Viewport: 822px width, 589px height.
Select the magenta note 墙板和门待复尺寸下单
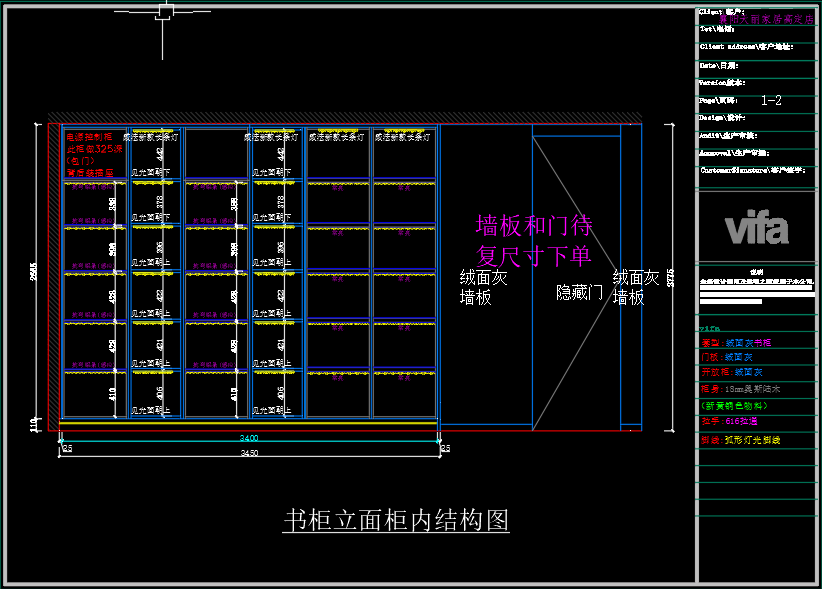tap(533, 240)
